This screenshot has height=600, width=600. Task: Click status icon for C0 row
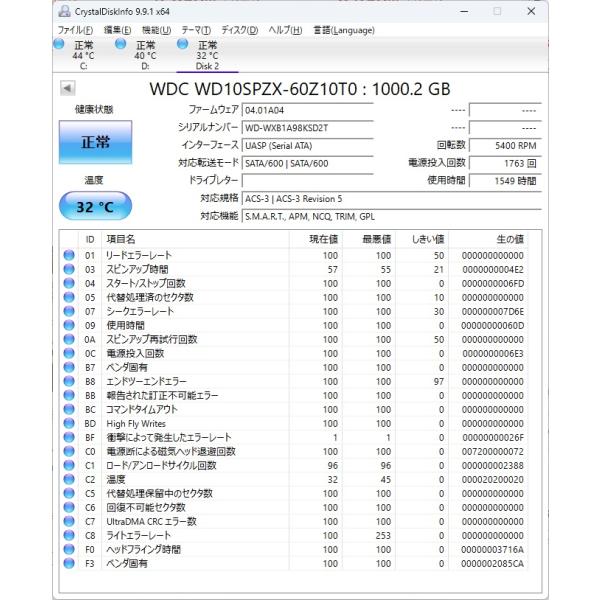tap(69, 451)
